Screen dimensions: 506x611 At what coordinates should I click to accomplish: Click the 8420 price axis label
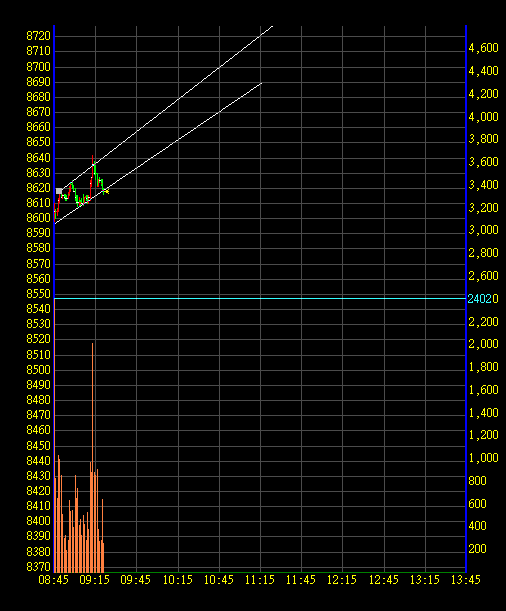pos(39,491)
